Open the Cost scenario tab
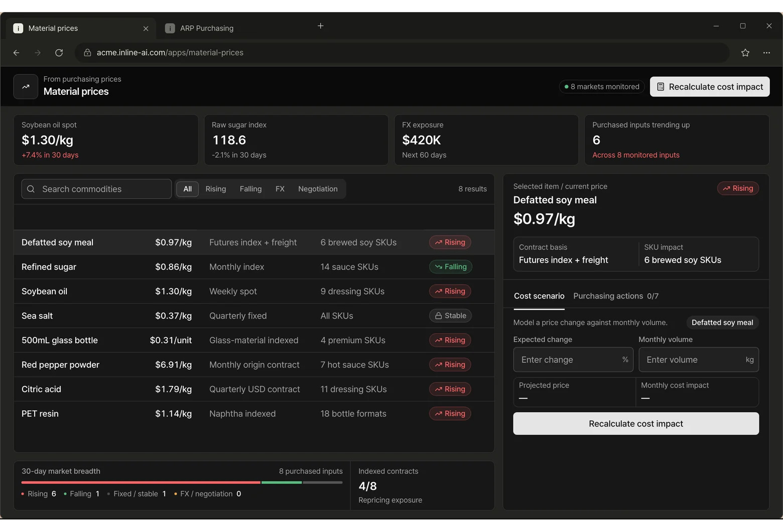Viewport: 783px width, 532px height. point(539,296)
